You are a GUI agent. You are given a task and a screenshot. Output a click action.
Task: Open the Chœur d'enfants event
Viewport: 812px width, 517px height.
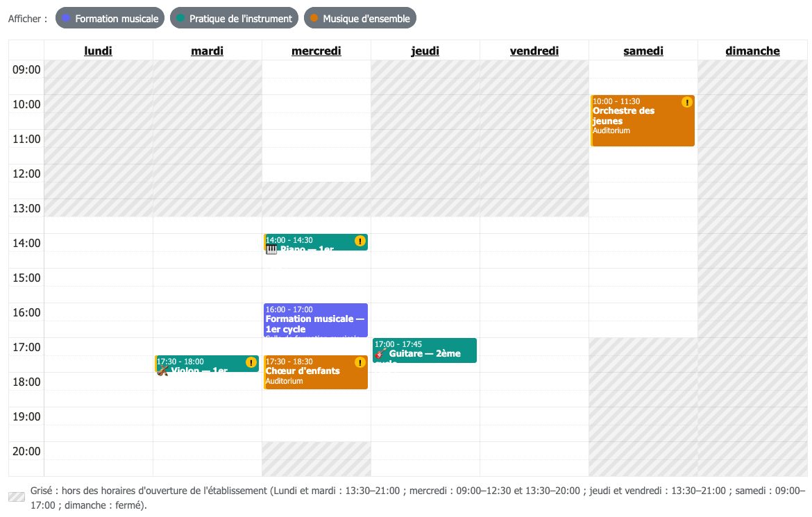(x=316, y=373)
